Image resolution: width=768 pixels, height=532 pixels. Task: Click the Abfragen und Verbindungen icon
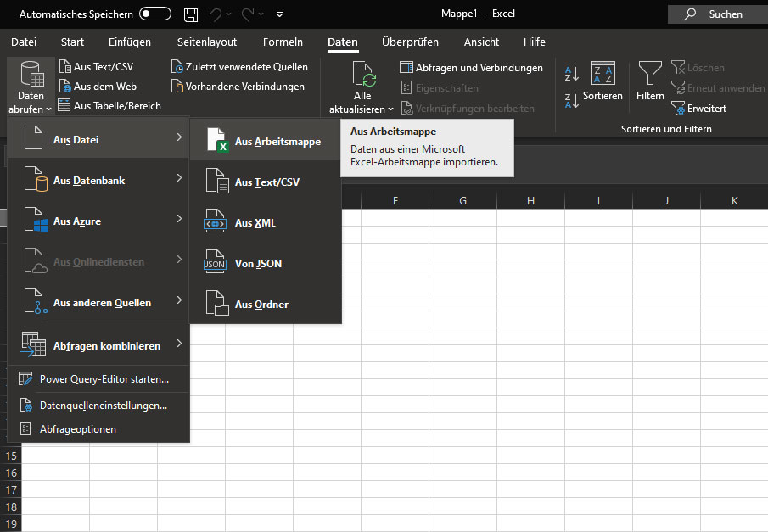click(x=406, y=67)
